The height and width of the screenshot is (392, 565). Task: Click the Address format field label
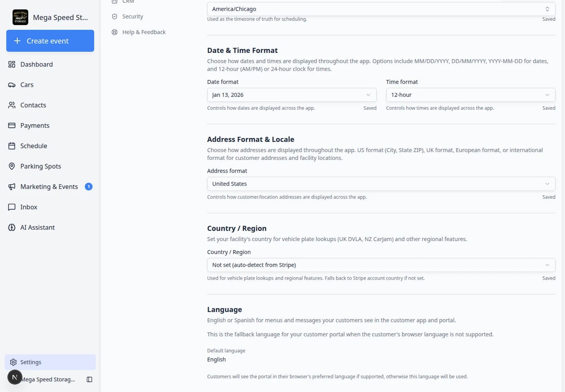click(x=227, y=171)
